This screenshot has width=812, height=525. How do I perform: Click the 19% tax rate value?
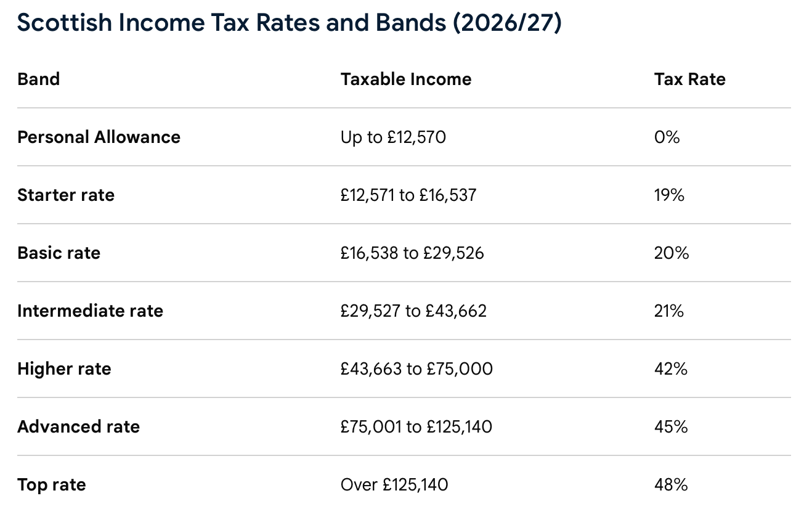pyautogui.click(x=669, y=195)
